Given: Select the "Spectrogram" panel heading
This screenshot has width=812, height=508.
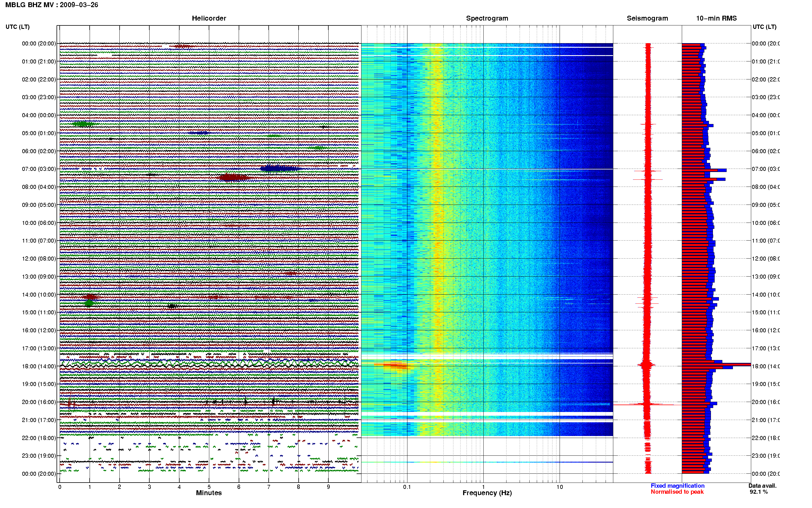Looking at the screenshot, I should pos(487,18).
